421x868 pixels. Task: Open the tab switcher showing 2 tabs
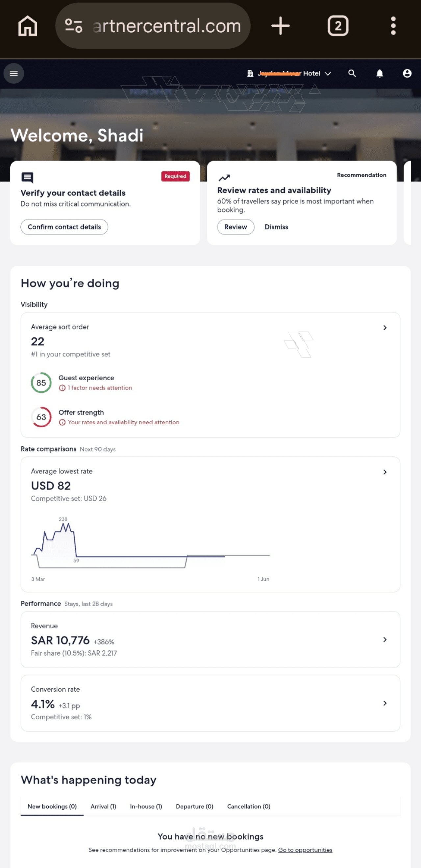[338, 26]
